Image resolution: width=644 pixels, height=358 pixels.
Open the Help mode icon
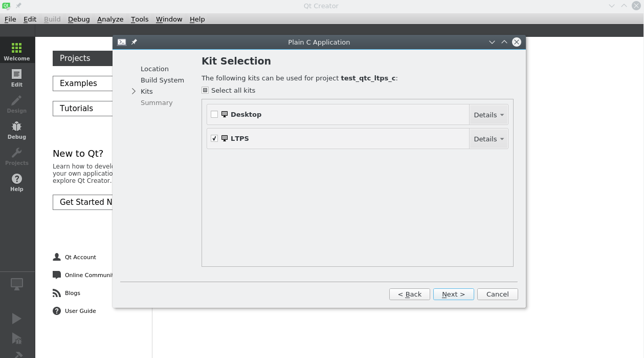[17, 182]
